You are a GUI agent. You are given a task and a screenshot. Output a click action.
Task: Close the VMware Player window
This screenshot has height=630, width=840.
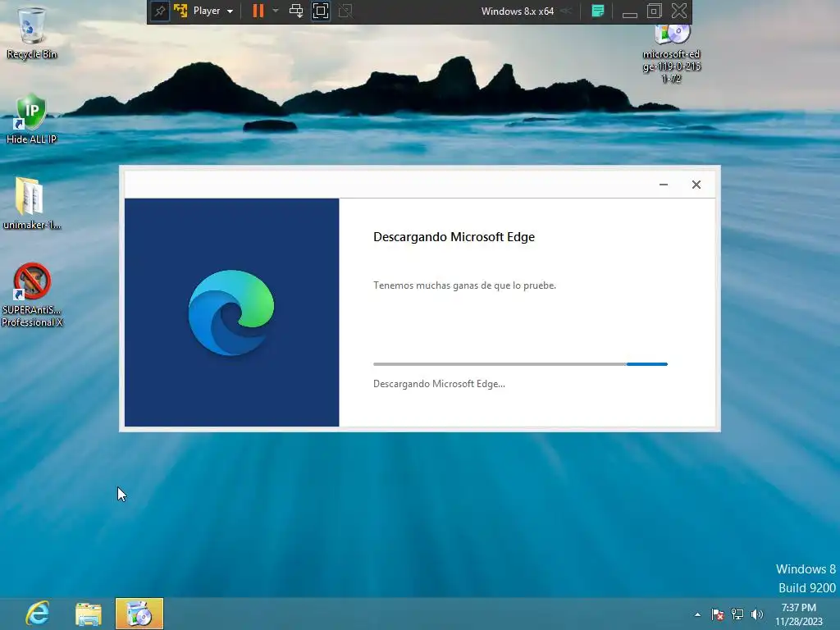(678, 11)
